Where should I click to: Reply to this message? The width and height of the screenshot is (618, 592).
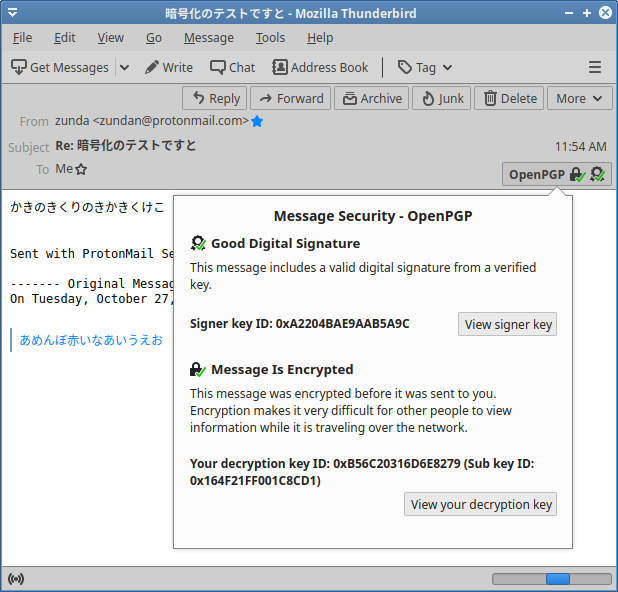tap(214, 98)
